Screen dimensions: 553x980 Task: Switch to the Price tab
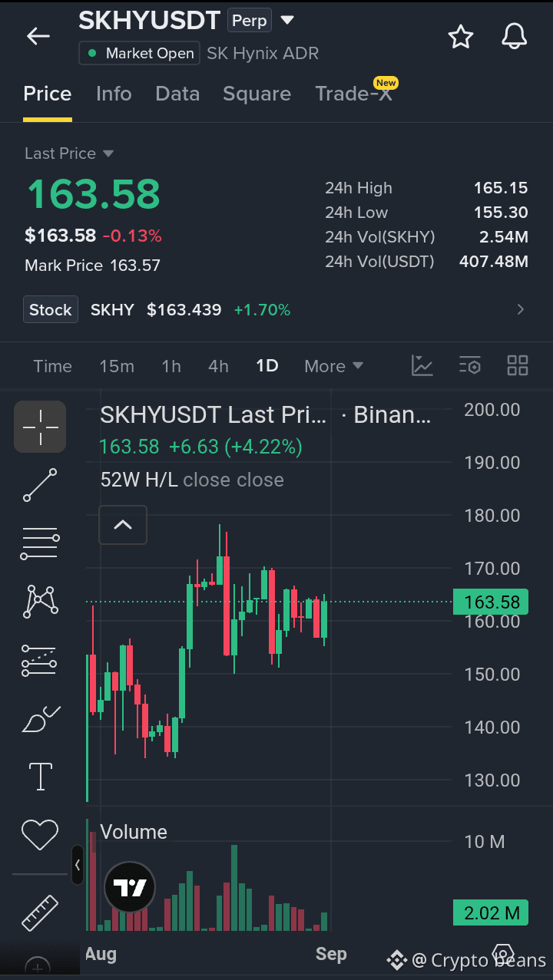[48, 94]
